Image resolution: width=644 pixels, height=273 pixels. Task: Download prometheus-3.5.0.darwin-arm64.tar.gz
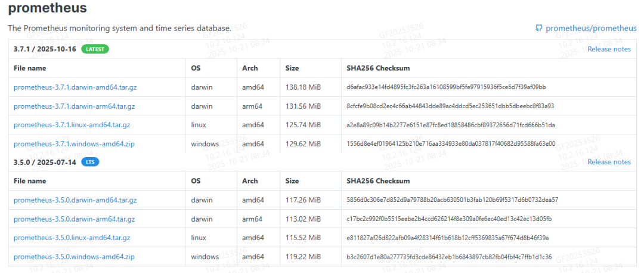click(74, 219)
